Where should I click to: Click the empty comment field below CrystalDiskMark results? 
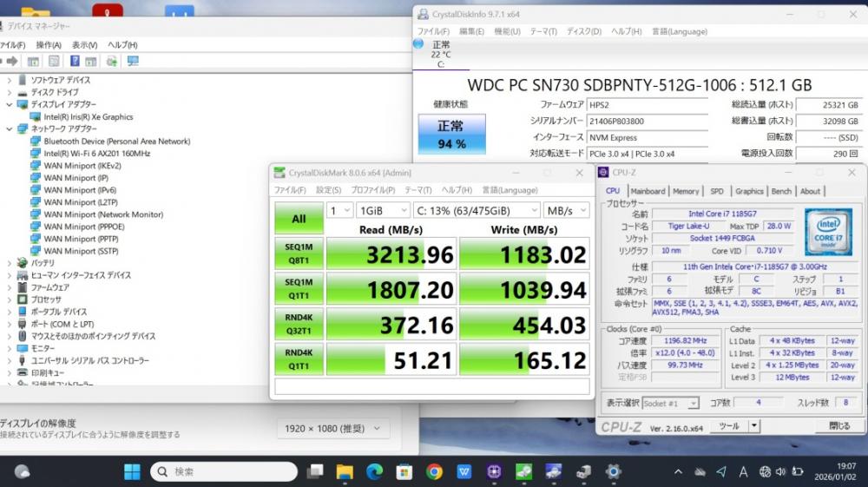[x=431, y=386]
